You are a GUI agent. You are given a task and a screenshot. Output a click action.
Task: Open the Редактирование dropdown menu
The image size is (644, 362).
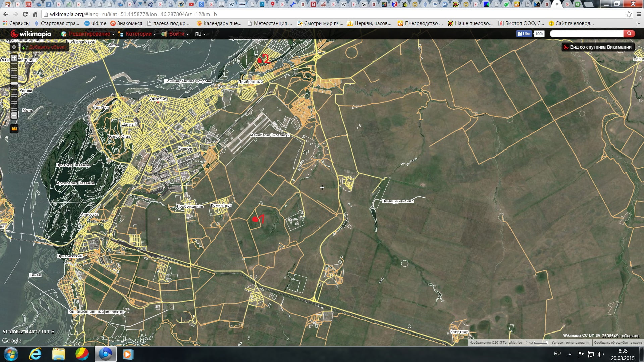(89, 34)
